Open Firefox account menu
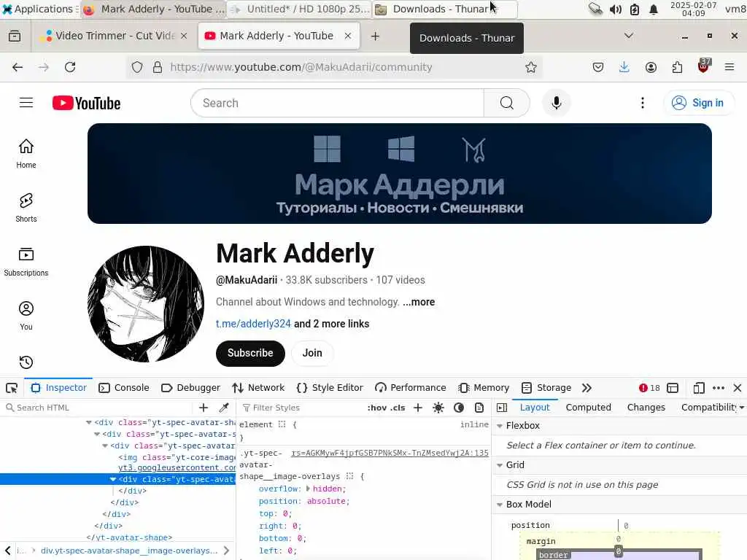Viewport: 747px width, 560px height. click(651, 67)
